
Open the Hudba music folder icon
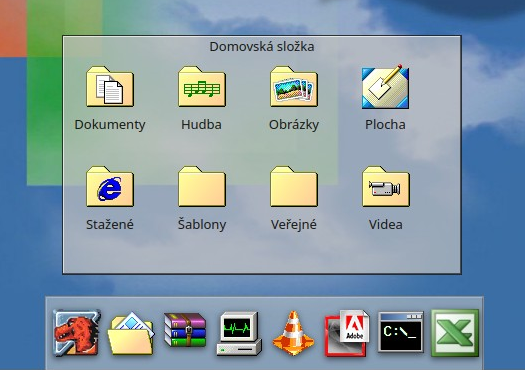point(202,86)
